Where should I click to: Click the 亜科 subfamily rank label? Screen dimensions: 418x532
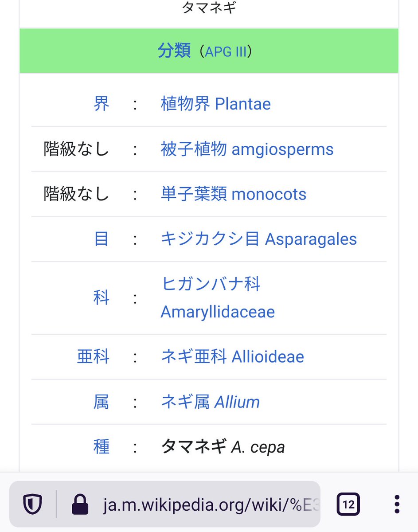(93, 357)
